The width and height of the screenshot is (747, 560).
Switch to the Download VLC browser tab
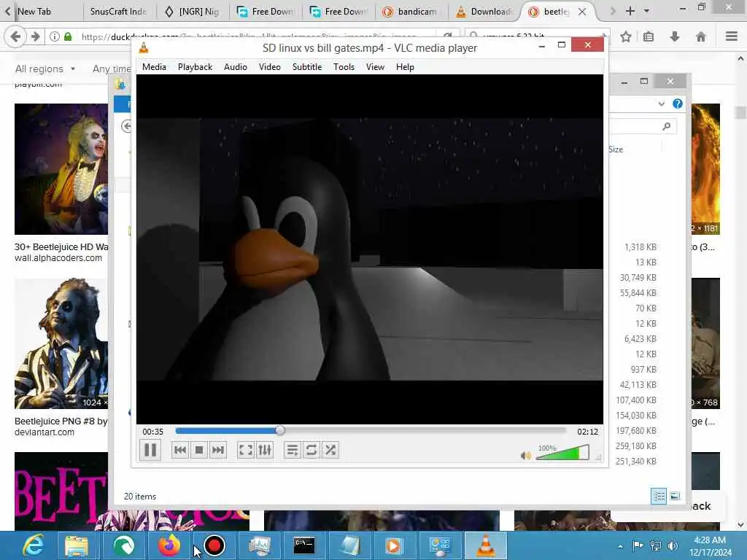tap(484, 12)
